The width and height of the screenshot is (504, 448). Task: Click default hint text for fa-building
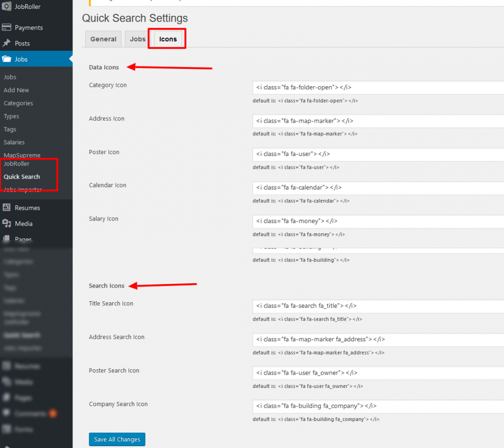(301, 260)
